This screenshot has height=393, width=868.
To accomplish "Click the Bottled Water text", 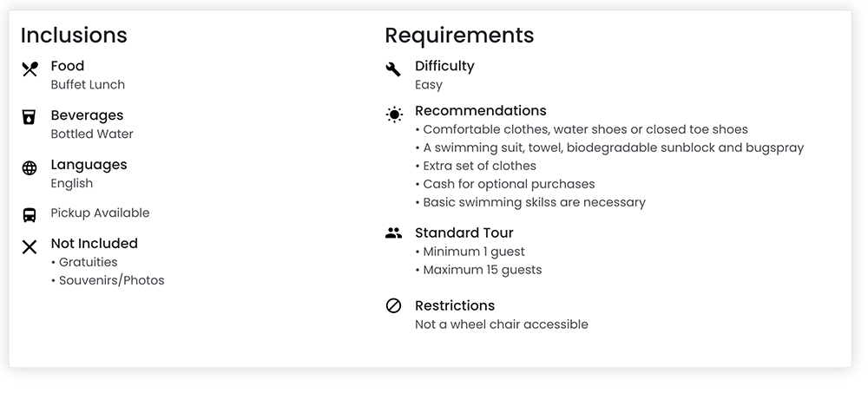I will [92, 134].
